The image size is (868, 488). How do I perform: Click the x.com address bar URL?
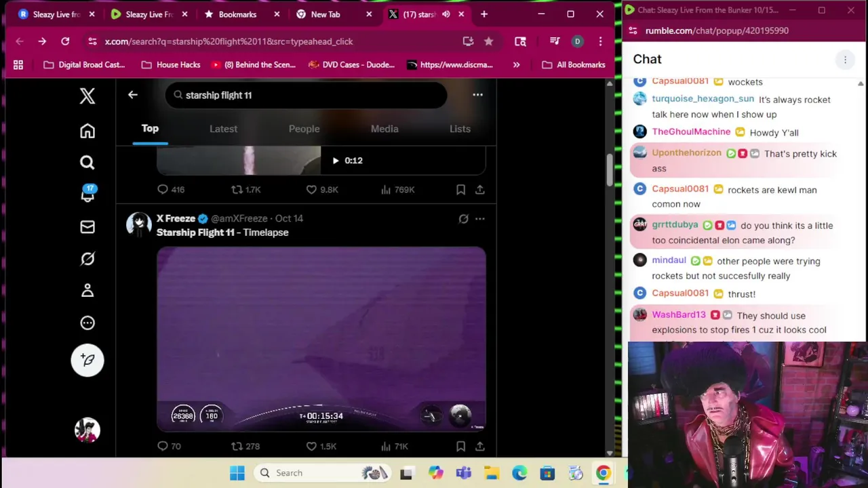(x=229, y=41)
